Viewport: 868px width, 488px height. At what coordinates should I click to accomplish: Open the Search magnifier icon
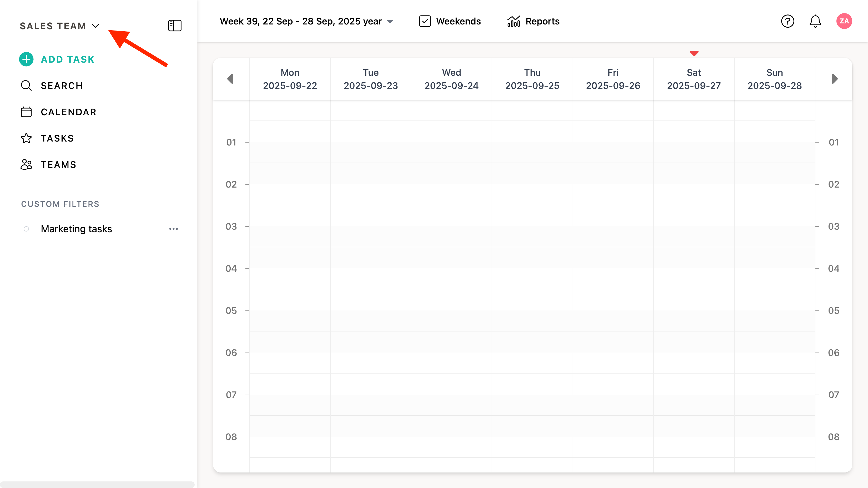pyautogui.click(x=26, y=85)
